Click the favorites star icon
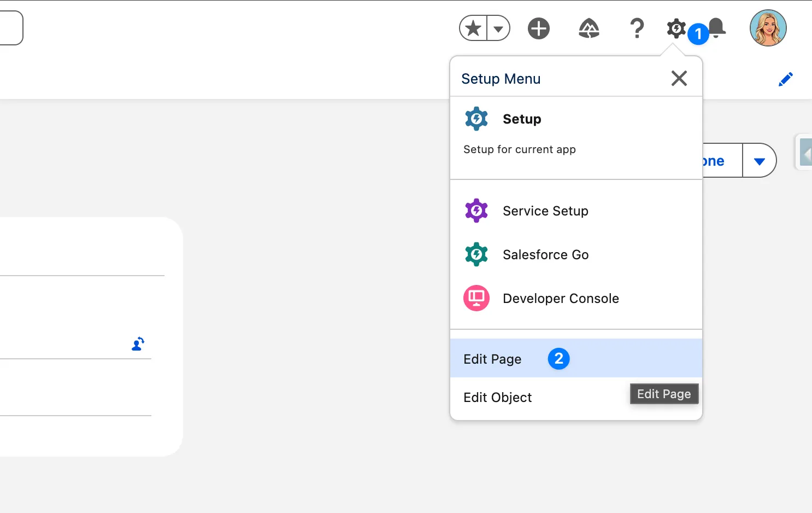The width and height of the screenshot is (812, 513). pos(472,28)
